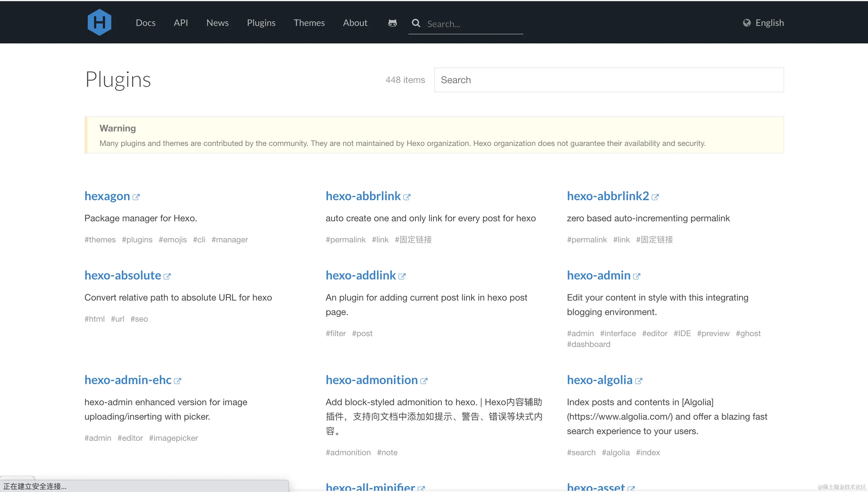Image resolution: width=868 pixels, height=492 pixels.
Task: Open the hexo-admonition plugin link
Action: tap(372, 380)
